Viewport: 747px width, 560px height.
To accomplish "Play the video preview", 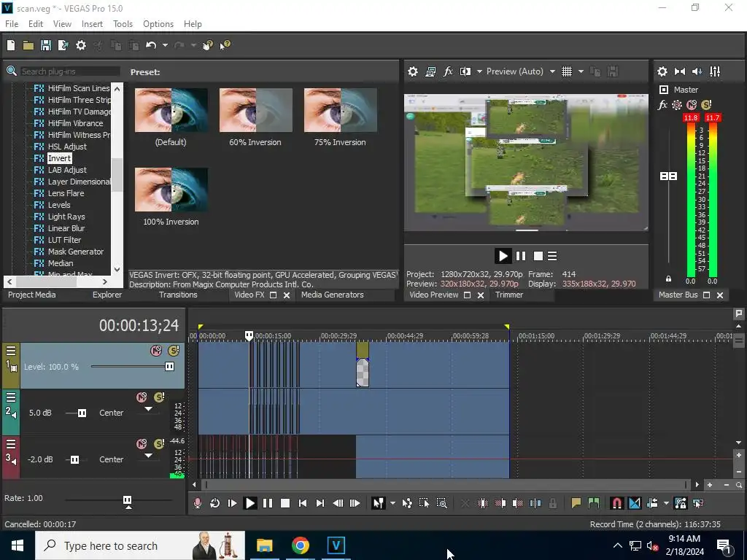I will tap(503, 256).
